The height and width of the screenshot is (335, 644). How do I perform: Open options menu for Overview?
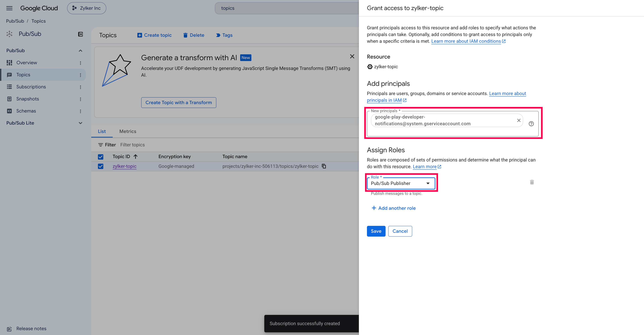point(80,63)
